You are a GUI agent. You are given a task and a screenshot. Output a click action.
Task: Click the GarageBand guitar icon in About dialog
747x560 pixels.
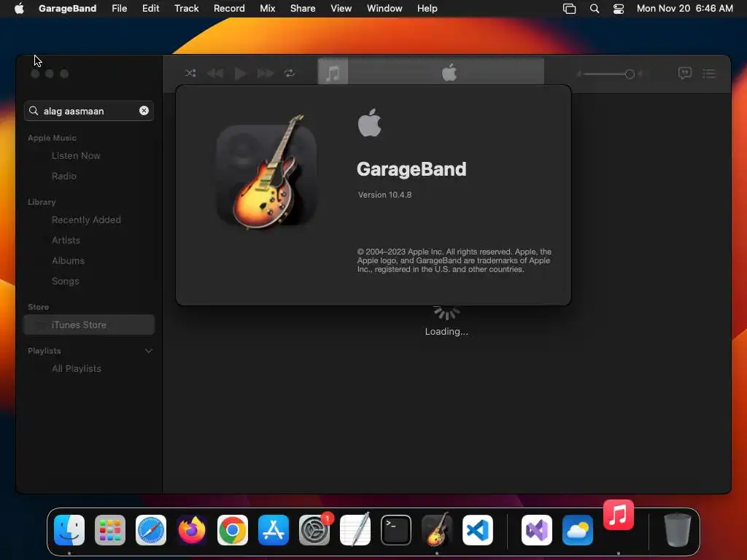click(267, 172)
